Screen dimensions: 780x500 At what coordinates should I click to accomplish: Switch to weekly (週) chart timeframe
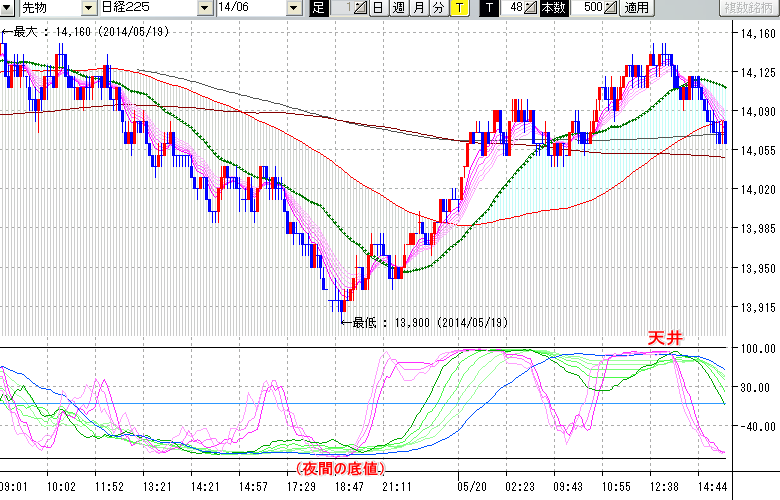pyautogui.click(x=398, y=8)
